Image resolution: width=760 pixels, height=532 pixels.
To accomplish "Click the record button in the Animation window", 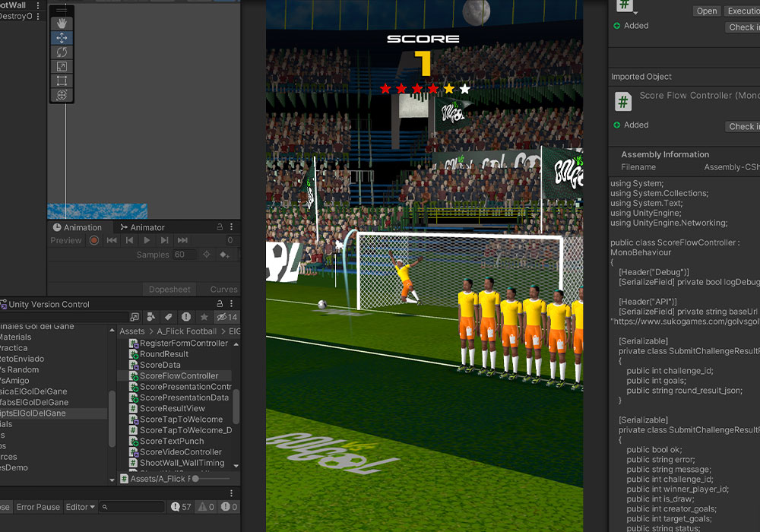I will (x=93, y=240).
